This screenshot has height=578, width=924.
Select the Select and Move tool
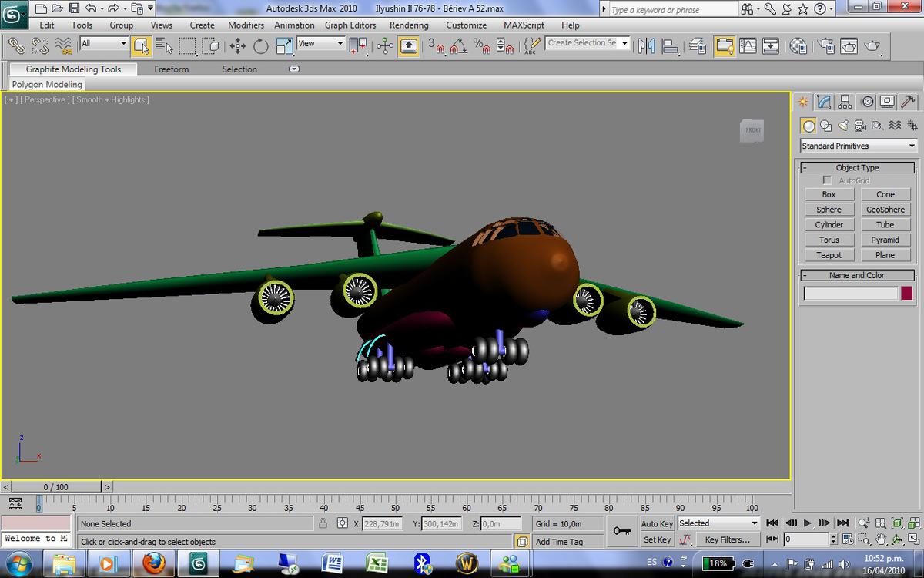tap(237, 46)
